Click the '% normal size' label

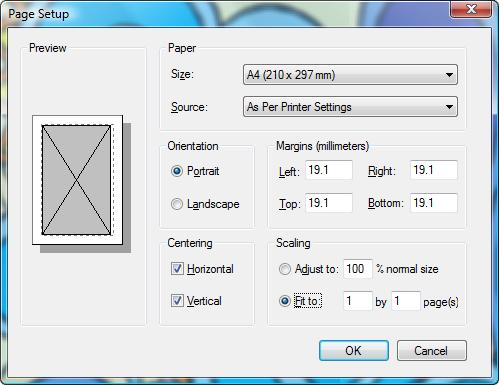point(407,269)
